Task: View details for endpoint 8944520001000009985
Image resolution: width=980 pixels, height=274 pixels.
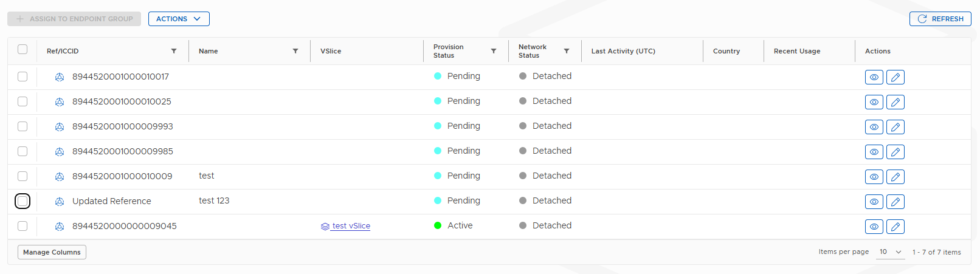Action: [x=874, y=152]
